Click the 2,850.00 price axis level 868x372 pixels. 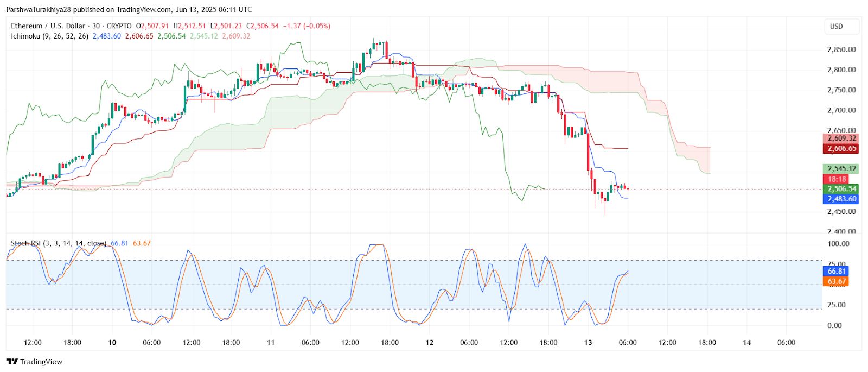841,49
